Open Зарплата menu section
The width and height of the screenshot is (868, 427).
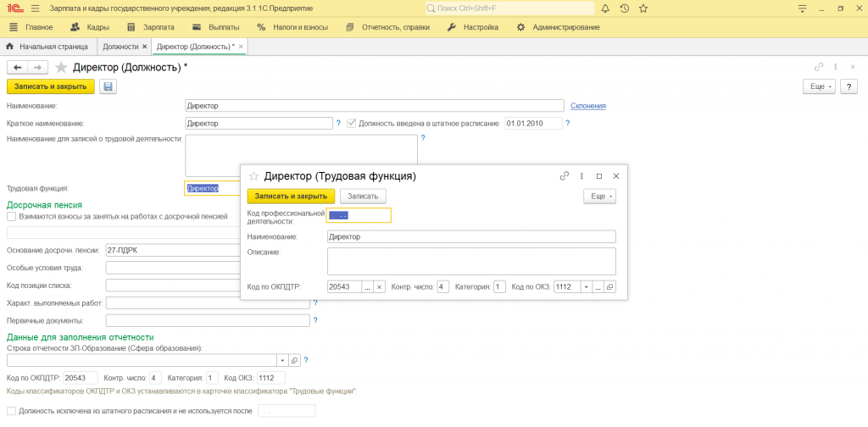[x=151, y=27]
